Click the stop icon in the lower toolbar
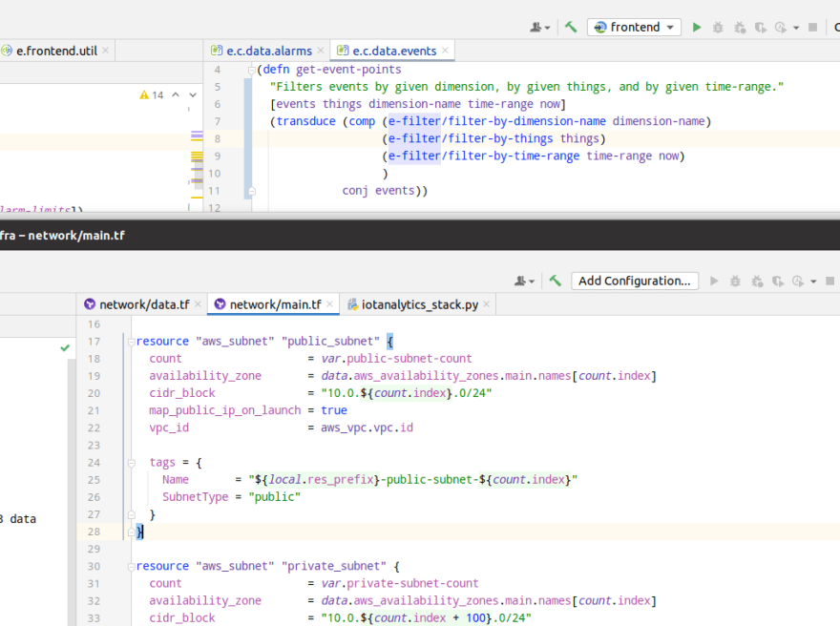Viewport: 840px width, 626px height. click(x=829, y=282)
